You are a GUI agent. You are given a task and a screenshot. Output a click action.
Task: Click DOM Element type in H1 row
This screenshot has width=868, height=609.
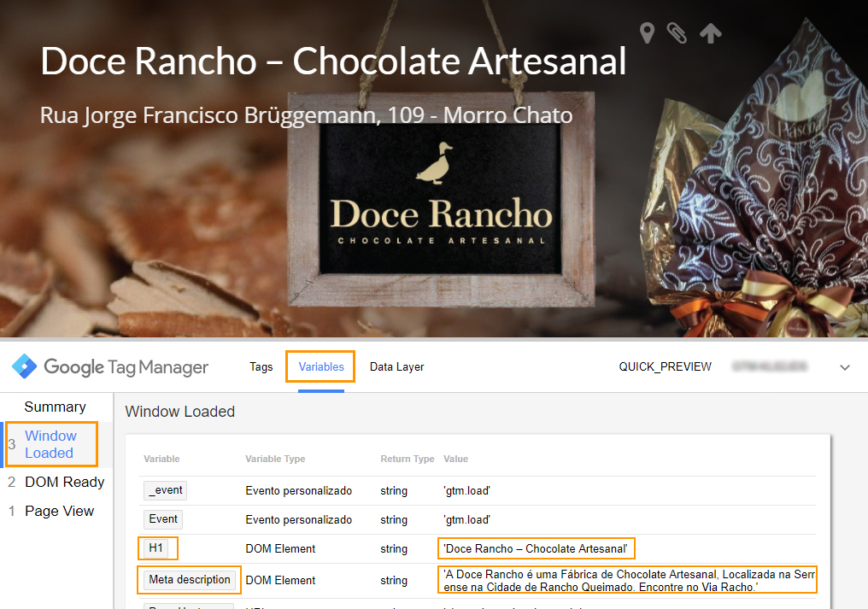pyautogui.click(x=280, y=548)
